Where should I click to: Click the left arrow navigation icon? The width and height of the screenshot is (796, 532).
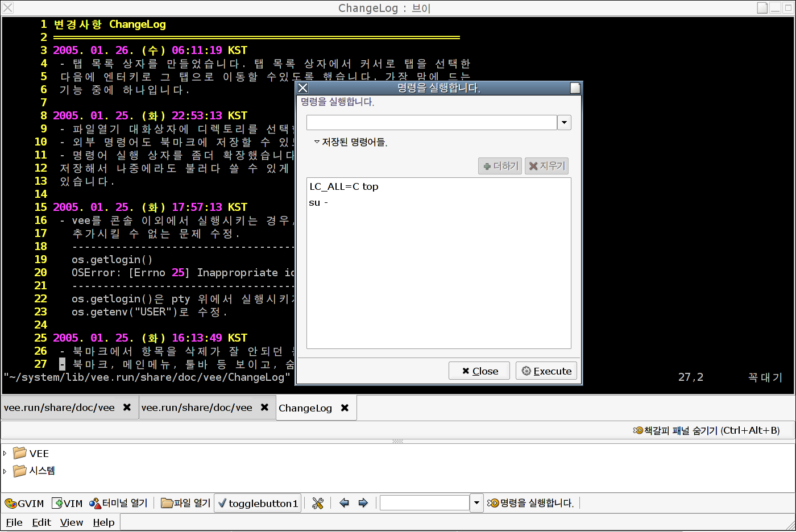pos(344,503)
